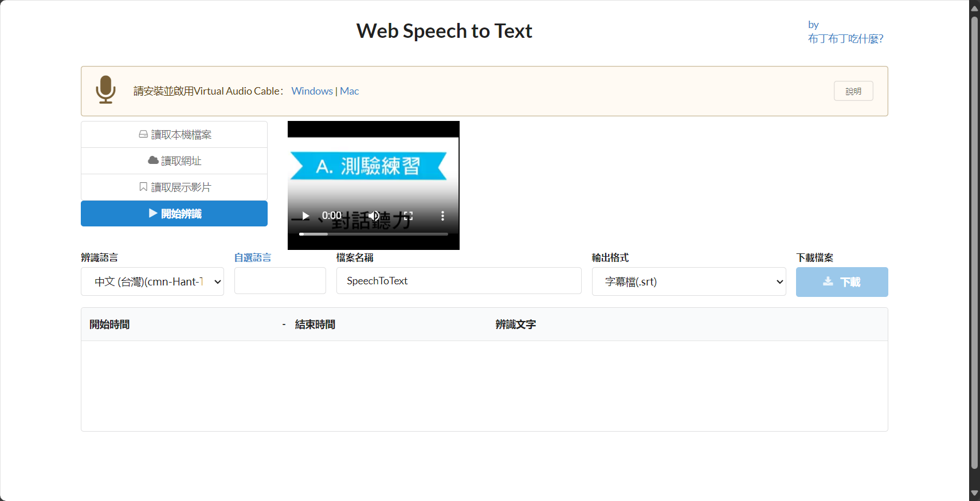The image size is (980, 501).
Task: Open the 辨識語言 language dropdown
Action: click(152, 281)
